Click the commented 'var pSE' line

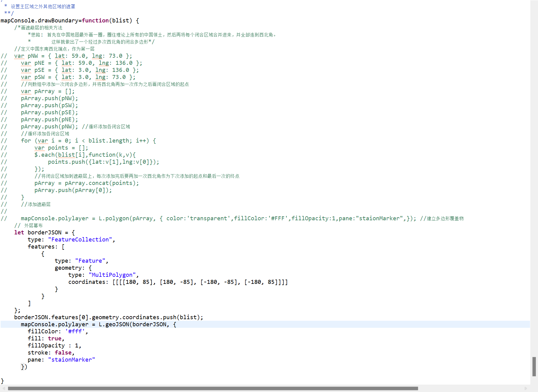pos(70,70)
